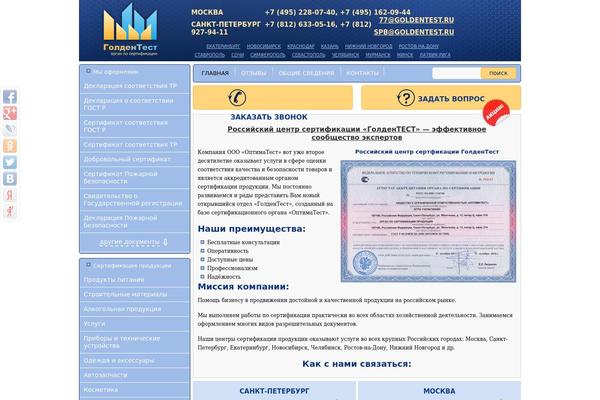Click the ЗАДАТЬ ВОПРОС button
This screenshot has width=600, height=400.
click(441, 98)
